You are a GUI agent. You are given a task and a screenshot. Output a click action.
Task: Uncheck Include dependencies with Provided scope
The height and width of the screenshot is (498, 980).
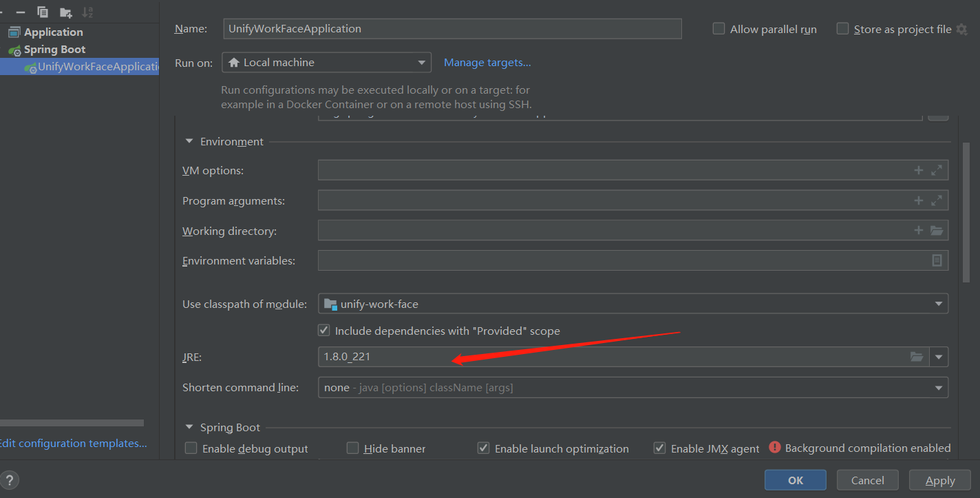323,330
